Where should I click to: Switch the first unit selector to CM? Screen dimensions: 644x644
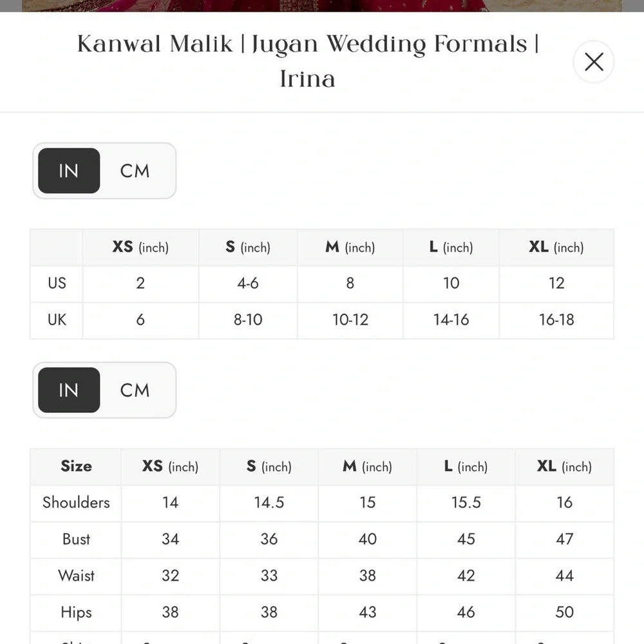[x=134, y=171]
